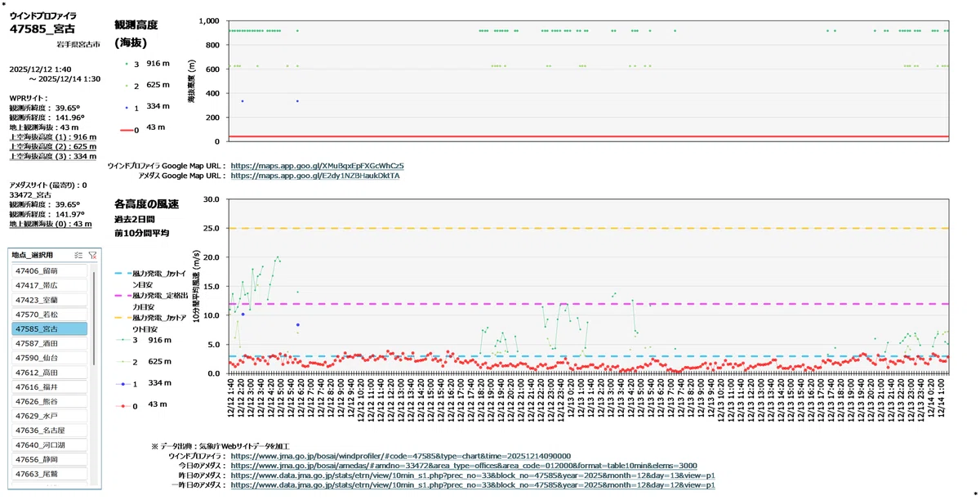Click the 43 m wind speed legend entry
The height and width of the screenshot is (500, 980).
coord(145,404)
